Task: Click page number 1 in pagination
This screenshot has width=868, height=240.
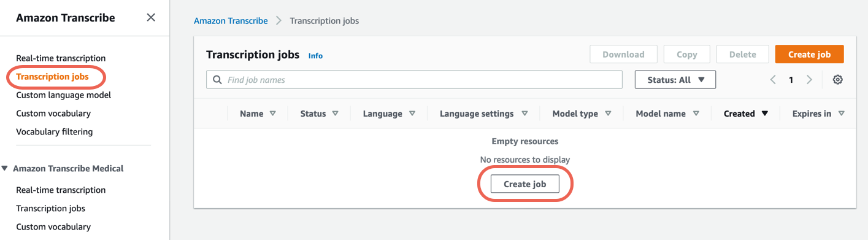Action: click(x=791, y=80)
